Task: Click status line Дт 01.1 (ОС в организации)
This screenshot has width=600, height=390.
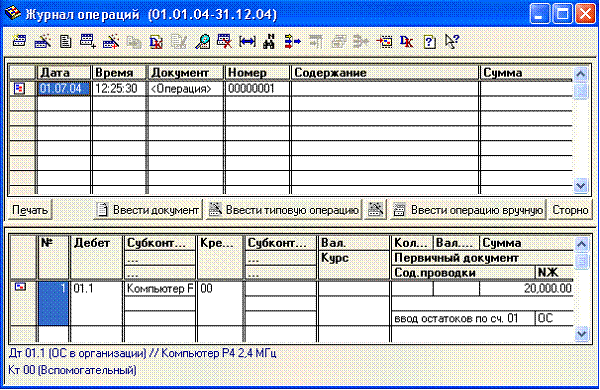Action: coord(142,353)
